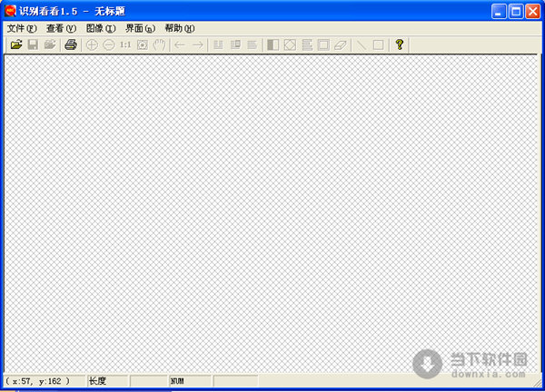Screen dimensions: 545x392
Task: Click the half-shaded rectangle icon
Action: (273, 44)
